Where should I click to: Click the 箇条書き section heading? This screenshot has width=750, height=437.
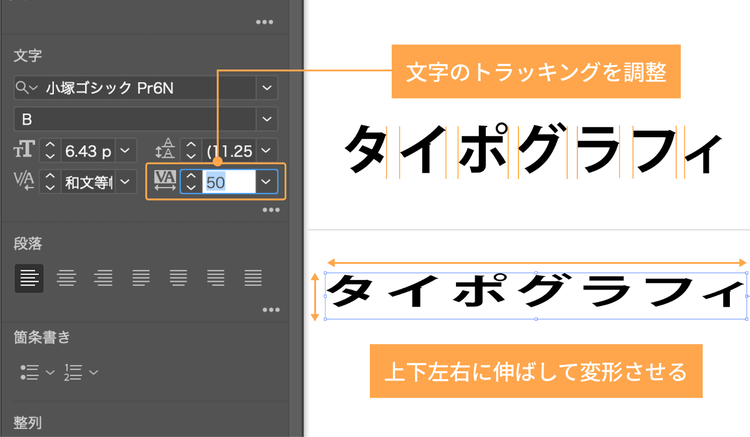click(42, 337)
